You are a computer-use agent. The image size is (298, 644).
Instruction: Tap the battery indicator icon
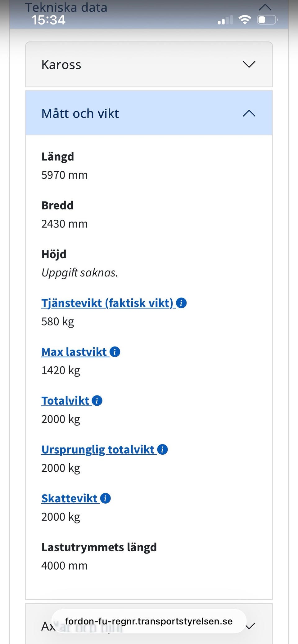[267, 20]
